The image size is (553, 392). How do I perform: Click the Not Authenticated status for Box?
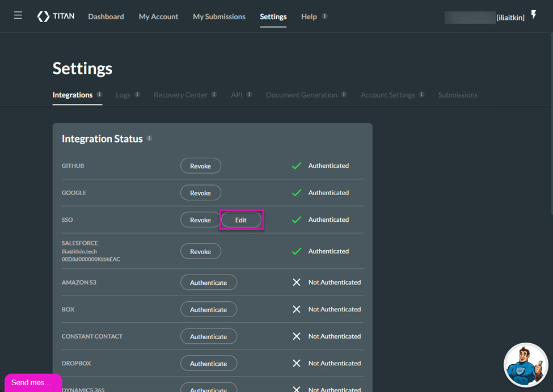tap(335, 309)
